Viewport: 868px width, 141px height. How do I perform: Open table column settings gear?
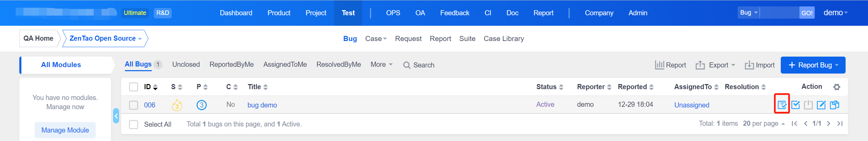836,87
